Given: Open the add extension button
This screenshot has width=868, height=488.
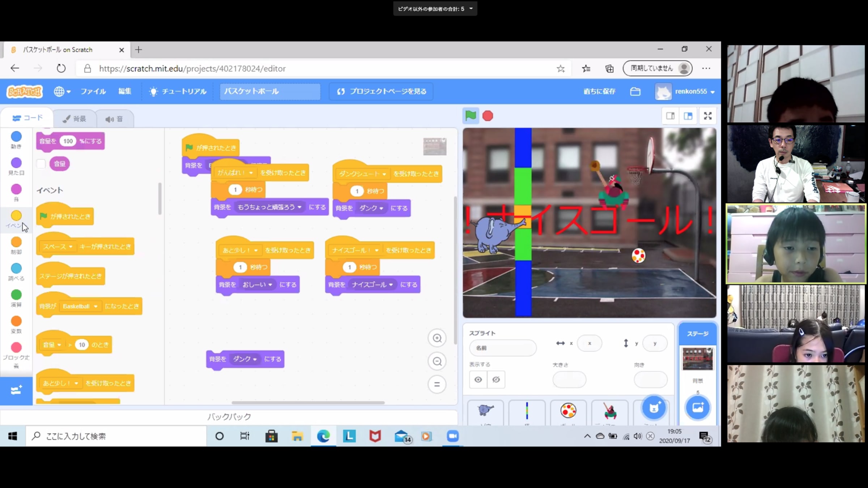Looking at the screenshot, I should 16,390.
